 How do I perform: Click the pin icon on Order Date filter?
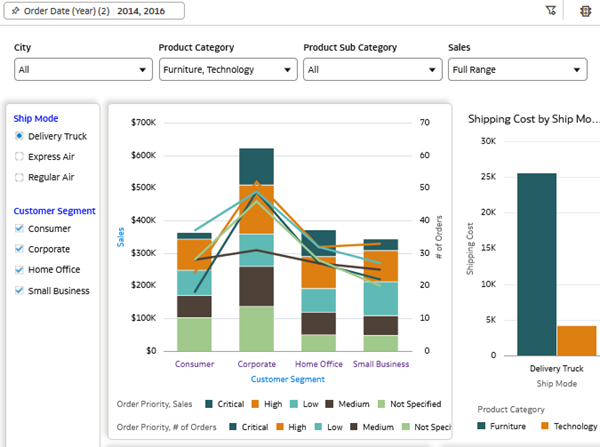(14, 11)
